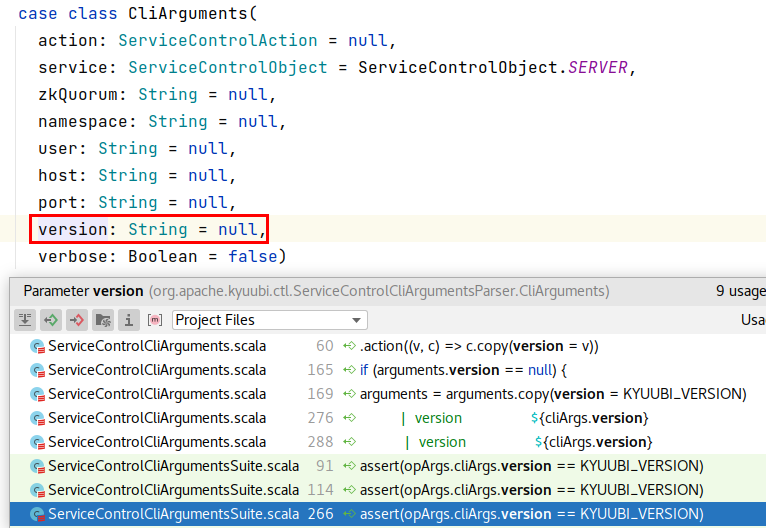
Task: Toggle the green read-access filter
Action: (x=51, y=320)
